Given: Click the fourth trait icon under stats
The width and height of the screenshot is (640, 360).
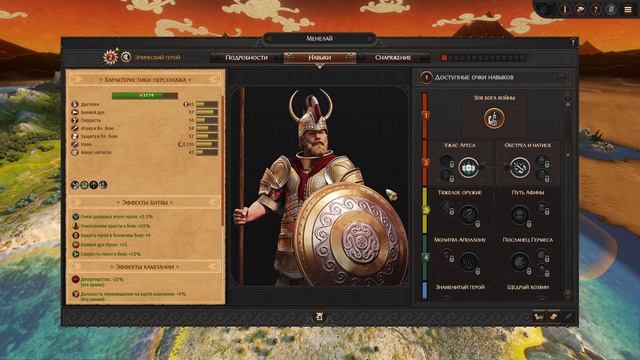Looking at the screenshot, I should pos(103,185).
